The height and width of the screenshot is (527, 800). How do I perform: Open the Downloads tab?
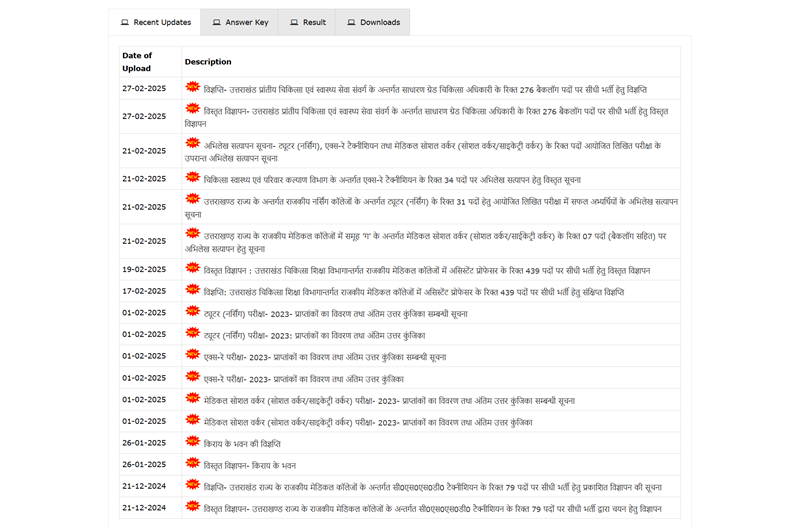tap(372, 22)
